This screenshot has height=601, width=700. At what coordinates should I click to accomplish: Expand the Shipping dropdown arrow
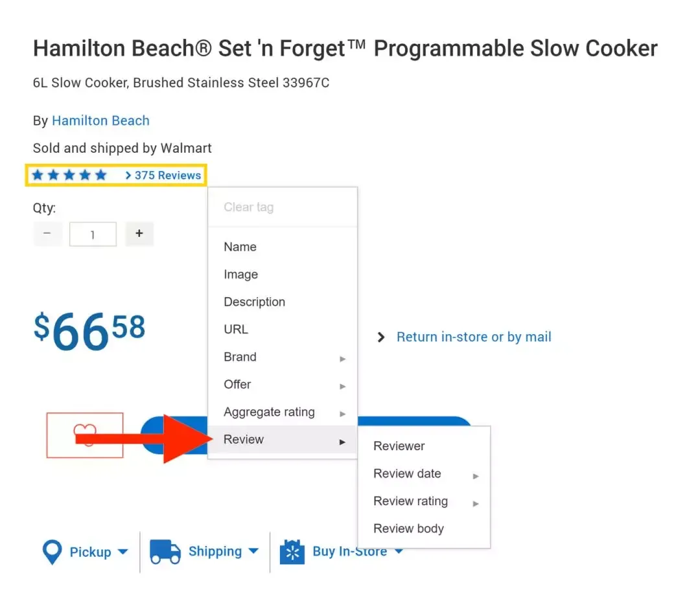click(253, 552)
